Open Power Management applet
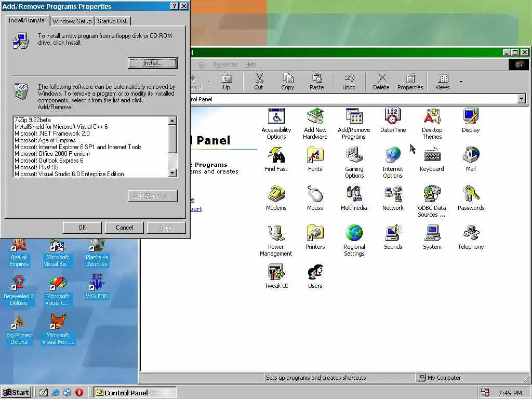Viewport: 532px width, 399px height. (276, 241)
